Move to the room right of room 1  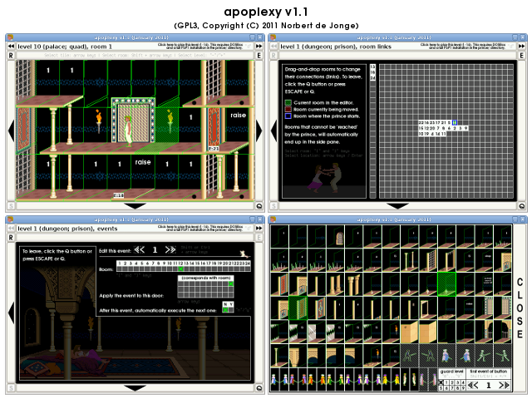pos(259,131)
